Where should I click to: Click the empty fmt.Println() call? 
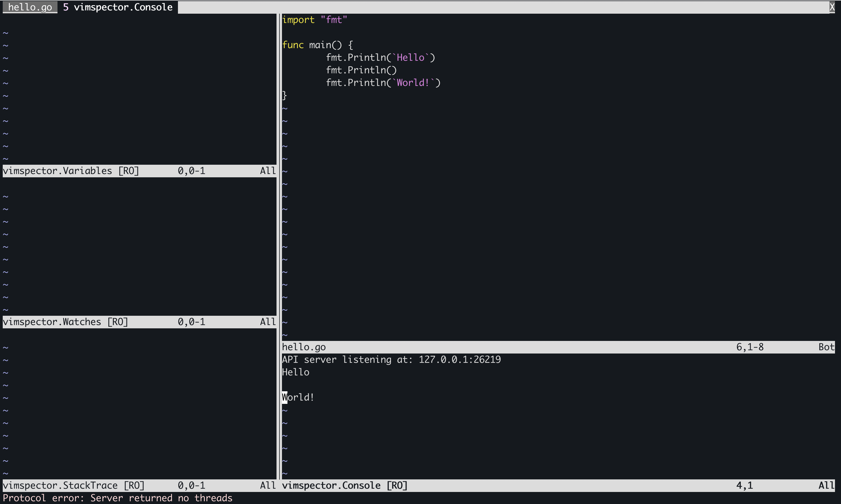coord(361,70)
